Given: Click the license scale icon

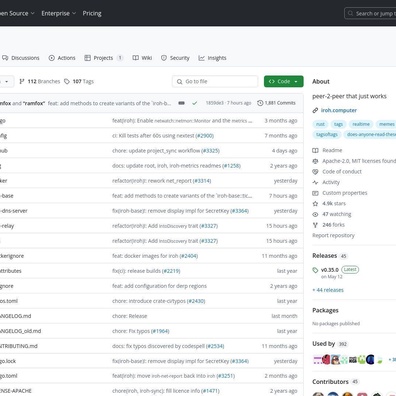Looking at the screenshot, I should [x=315, y=161].
